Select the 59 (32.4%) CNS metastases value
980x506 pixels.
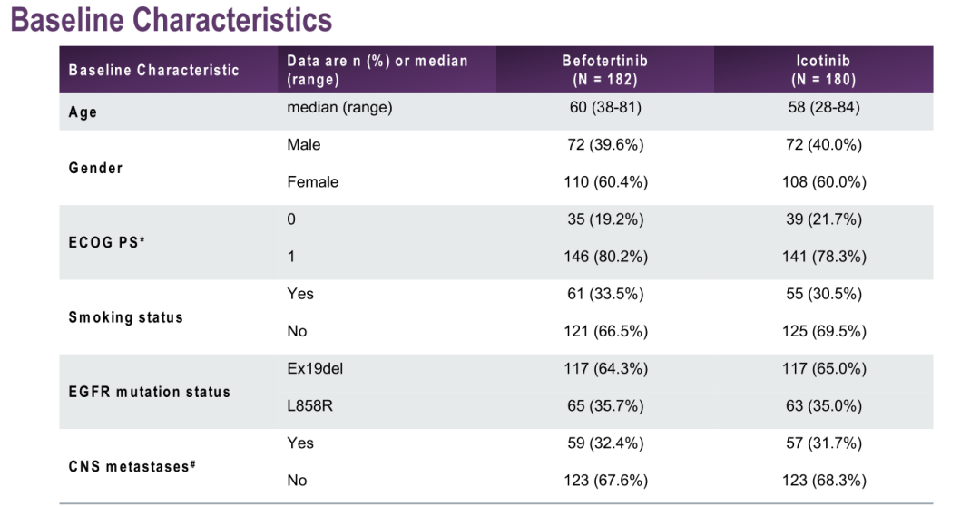605,443
